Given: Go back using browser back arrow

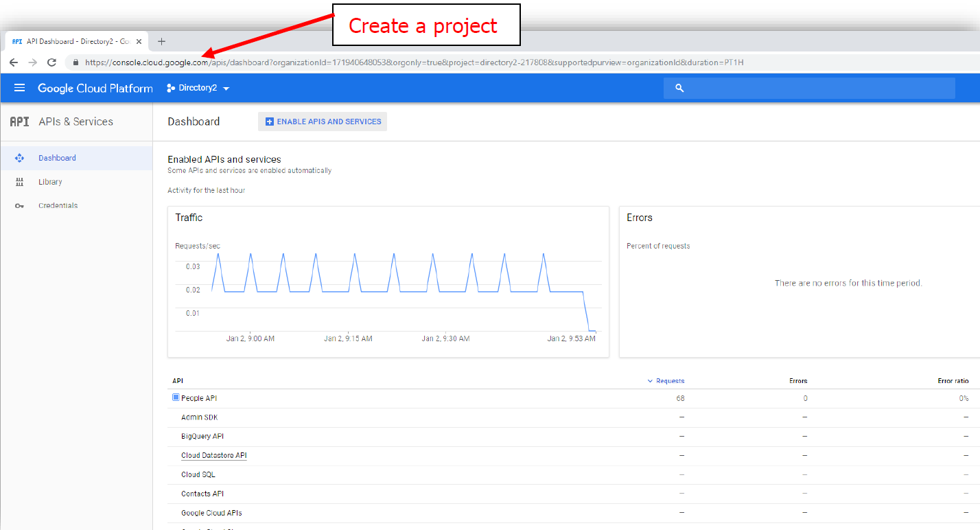Looking at the screenshot, I should 14,62.
